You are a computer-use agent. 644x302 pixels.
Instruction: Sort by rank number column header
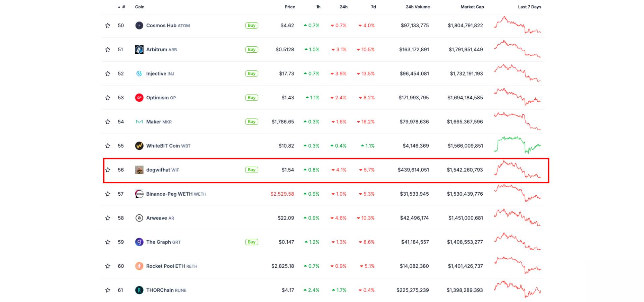[x=122, y=7]
